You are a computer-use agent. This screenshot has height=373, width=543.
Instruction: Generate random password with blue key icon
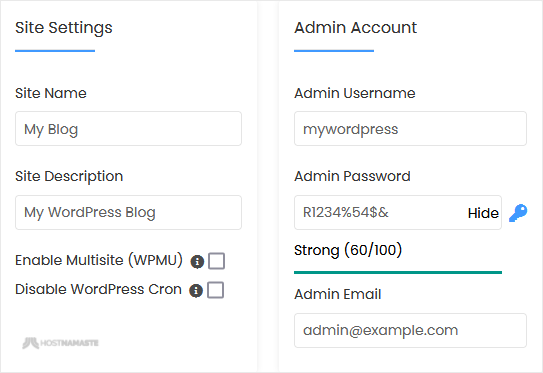click(x=518, y=213)
